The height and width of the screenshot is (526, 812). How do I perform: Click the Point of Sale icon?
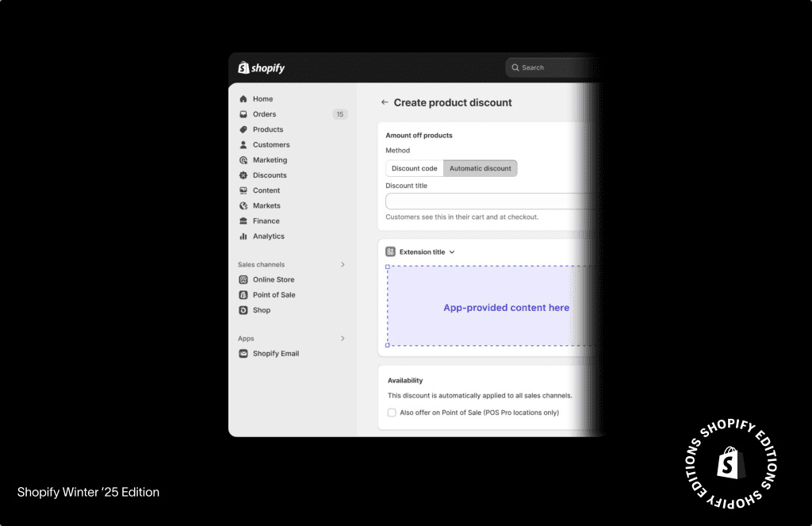[243, 295]
